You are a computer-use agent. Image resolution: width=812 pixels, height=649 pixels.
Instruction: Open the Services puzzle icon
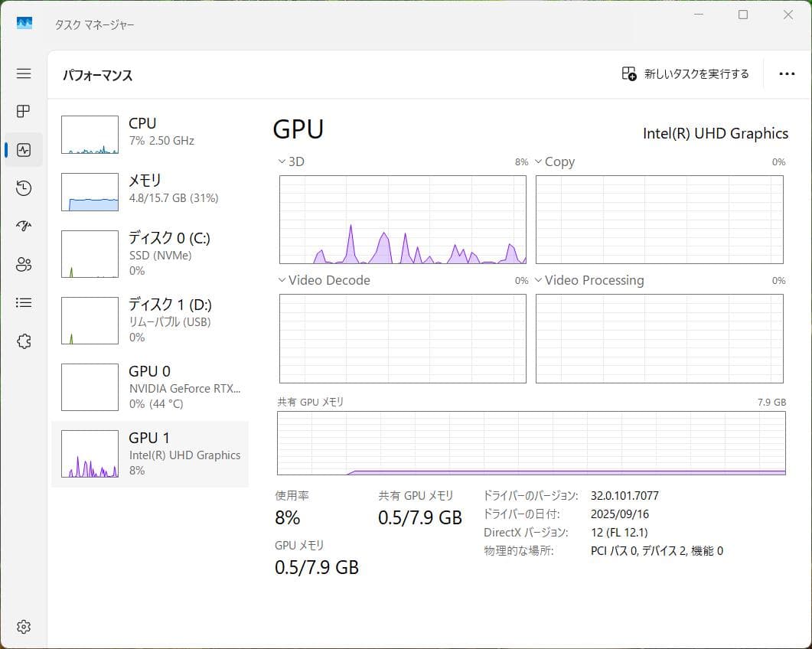24,341
